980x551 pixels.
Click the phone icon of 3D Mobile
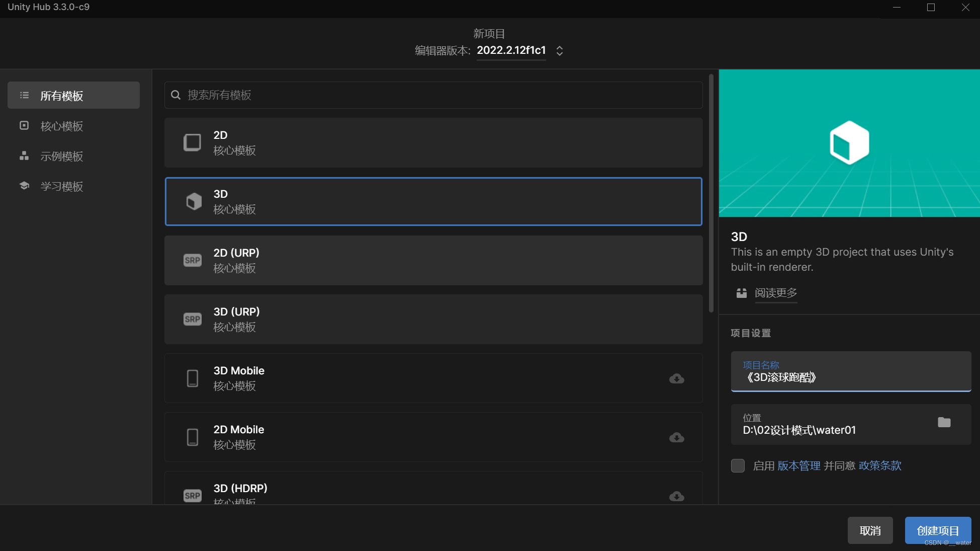[192, 378]
